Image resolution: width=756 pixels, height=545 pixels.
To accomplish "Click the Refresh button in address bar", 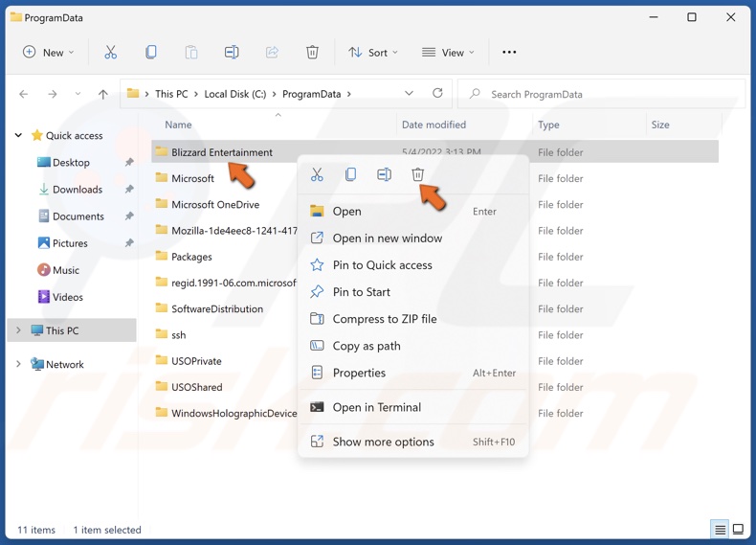I will [437, 94].
